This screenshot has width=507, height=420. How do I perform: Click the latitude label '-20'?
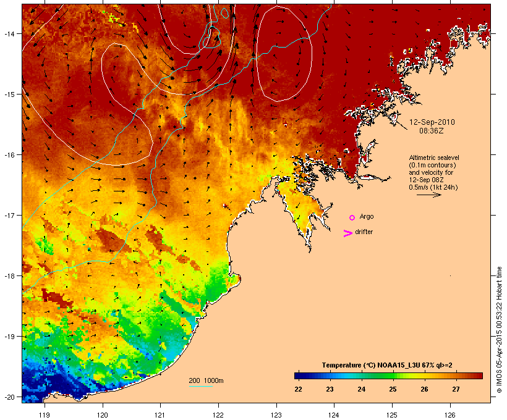[9, 397]
